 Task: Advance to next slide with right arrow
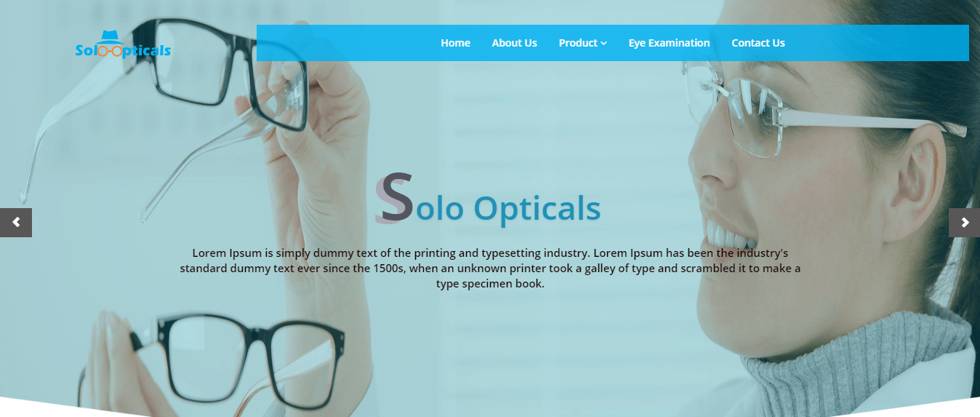(x=964, y=223)
